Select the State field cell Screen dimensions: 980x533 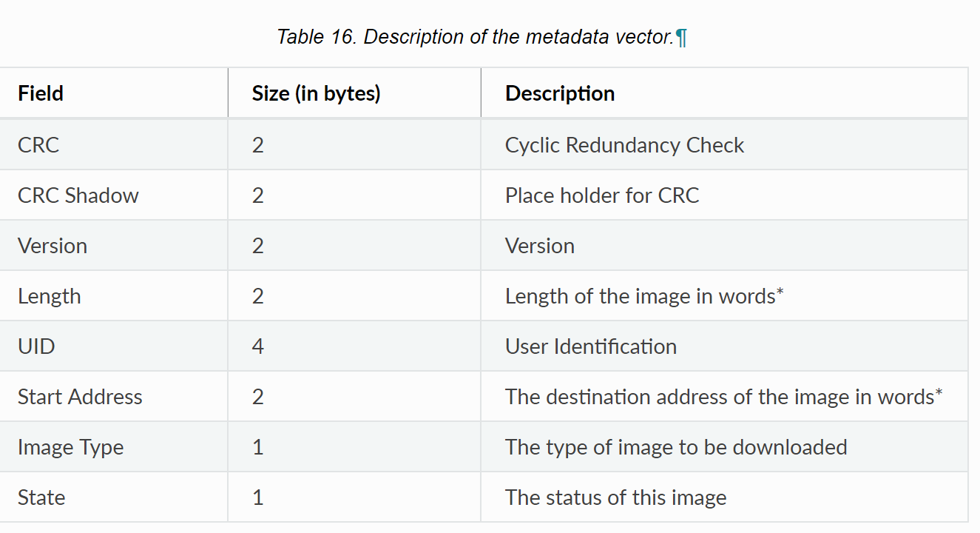[x=114, y=497]
